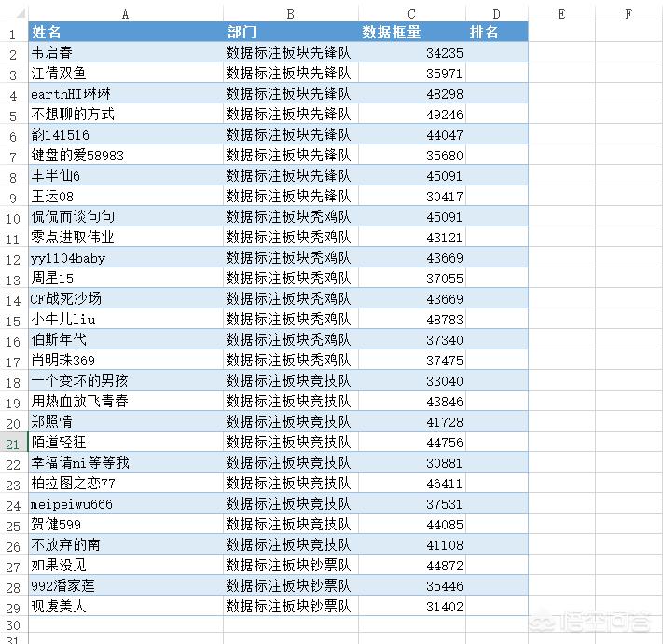Select column B header

tap(291, 14)
